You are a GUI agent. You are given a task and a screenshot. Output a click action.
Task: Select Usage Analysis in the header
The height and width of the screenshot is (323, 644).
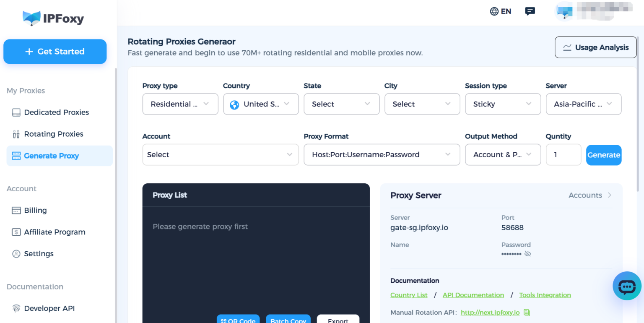pyautogui.click(x=595, y=47)
